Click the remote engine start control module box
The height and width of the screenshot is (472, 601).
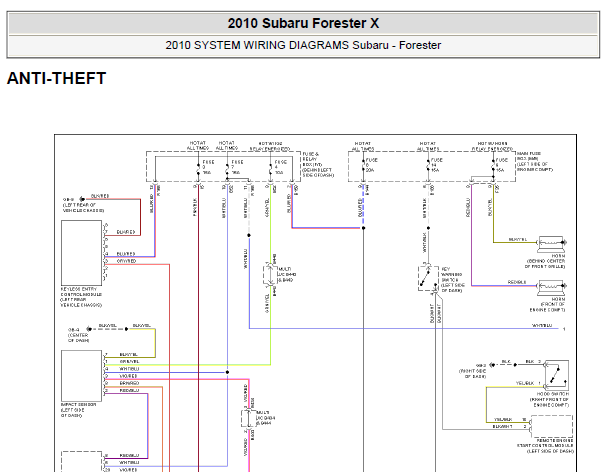coord(552,426)
